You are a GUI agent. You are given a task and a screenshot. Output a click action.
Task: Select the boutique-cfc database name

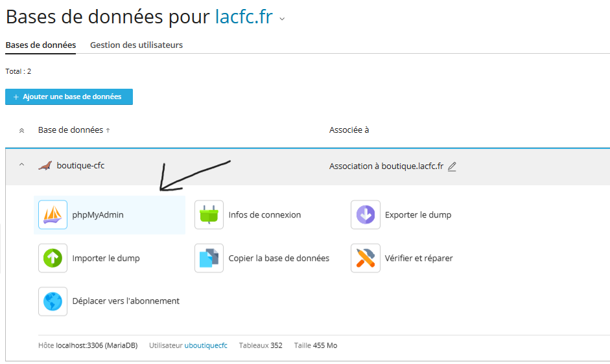point(80,166)
